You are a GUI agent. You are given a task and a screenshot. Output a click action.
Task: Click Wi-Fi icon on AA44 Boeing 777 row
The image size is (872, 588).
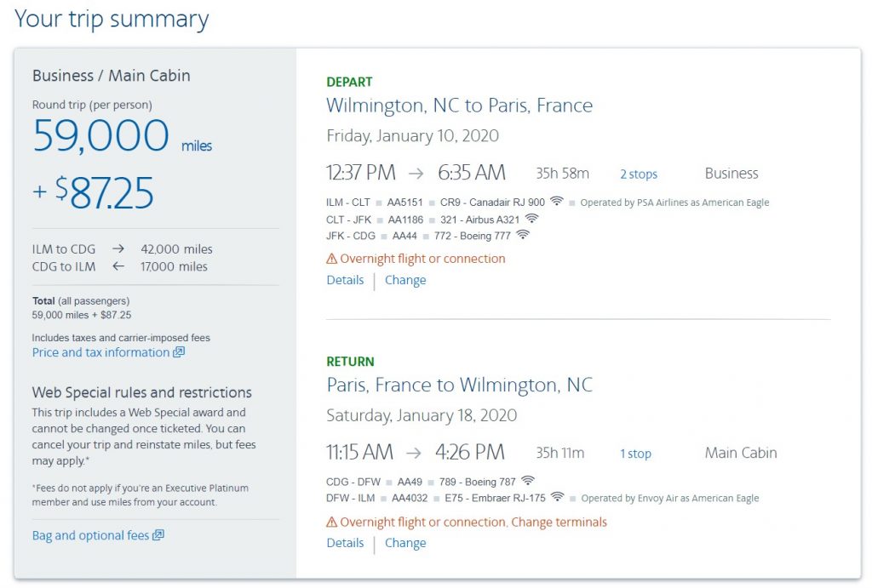click(522, 235)
